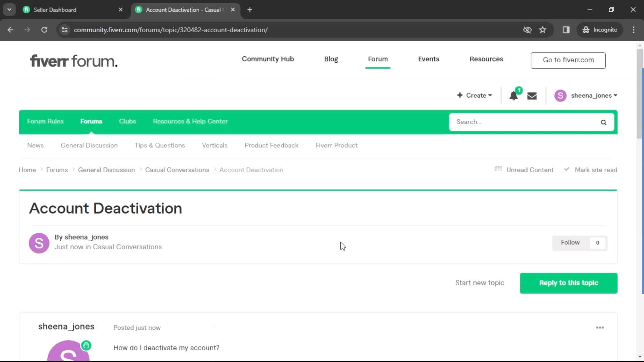Open the News subforum link

35,145
